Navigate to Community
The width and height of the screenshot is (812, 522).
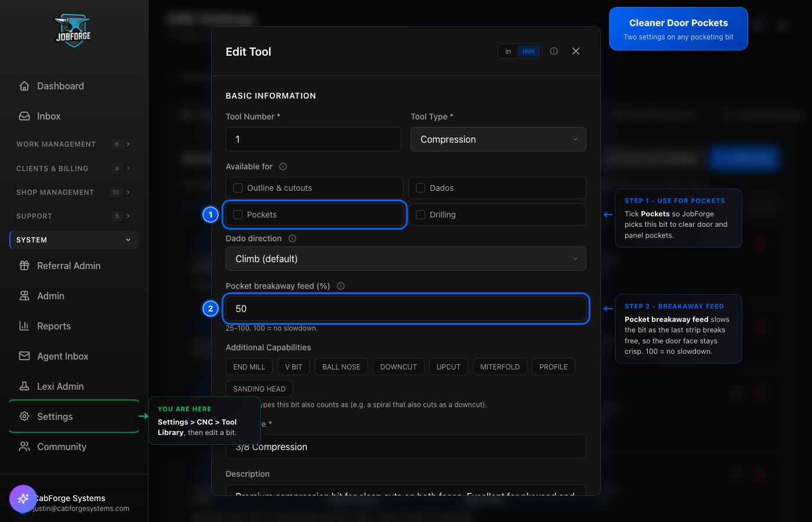(74, 447)
